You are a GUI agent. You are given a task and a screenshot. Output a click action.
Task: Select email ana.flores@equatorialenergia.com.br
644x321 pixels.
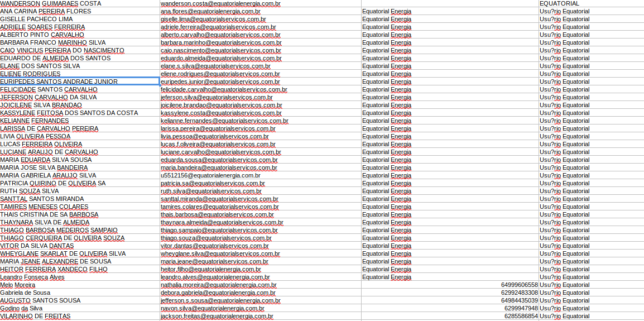coord(210,11)
